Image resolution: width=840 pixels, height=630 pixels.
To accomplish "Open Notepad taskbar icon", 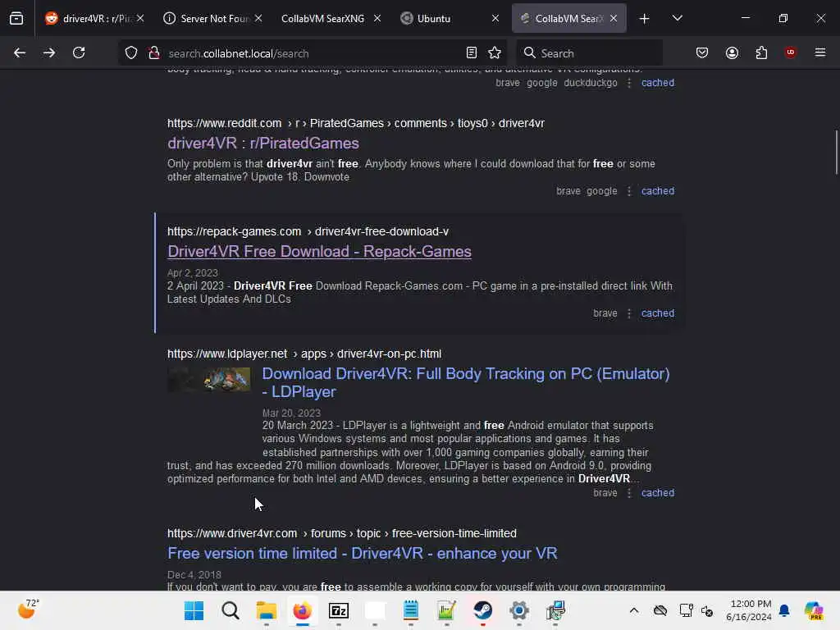I will click(411, 610).
